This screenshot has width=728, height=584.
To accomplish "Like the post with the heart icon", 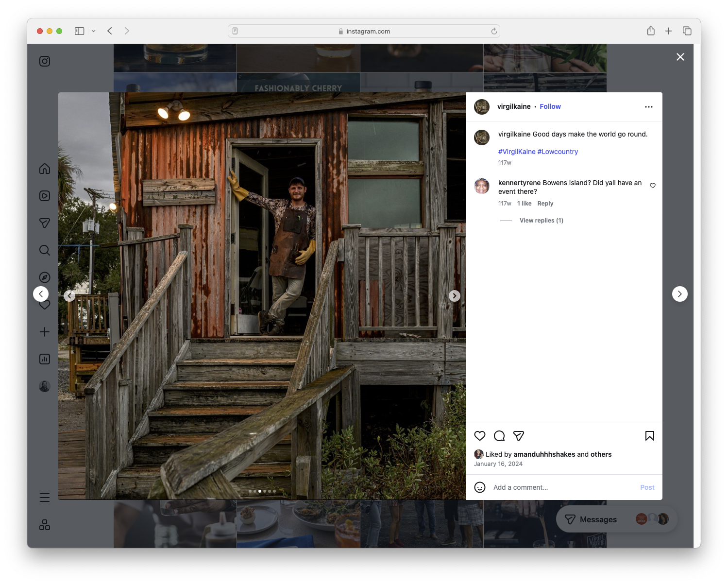I will (480, 436).
